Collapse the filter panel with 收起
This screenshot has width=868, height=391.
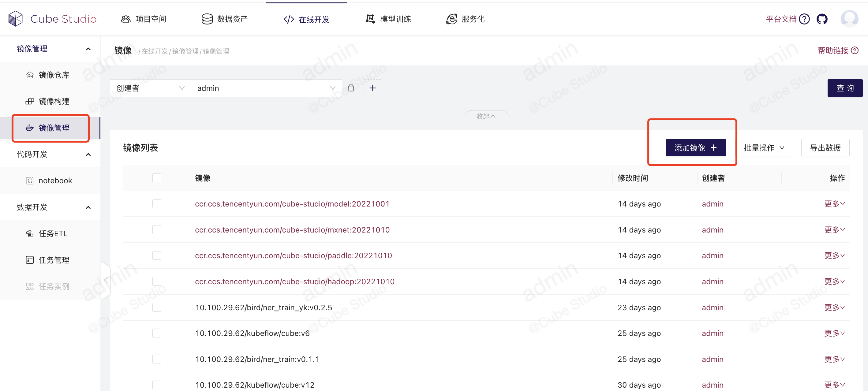click(485, 116)
